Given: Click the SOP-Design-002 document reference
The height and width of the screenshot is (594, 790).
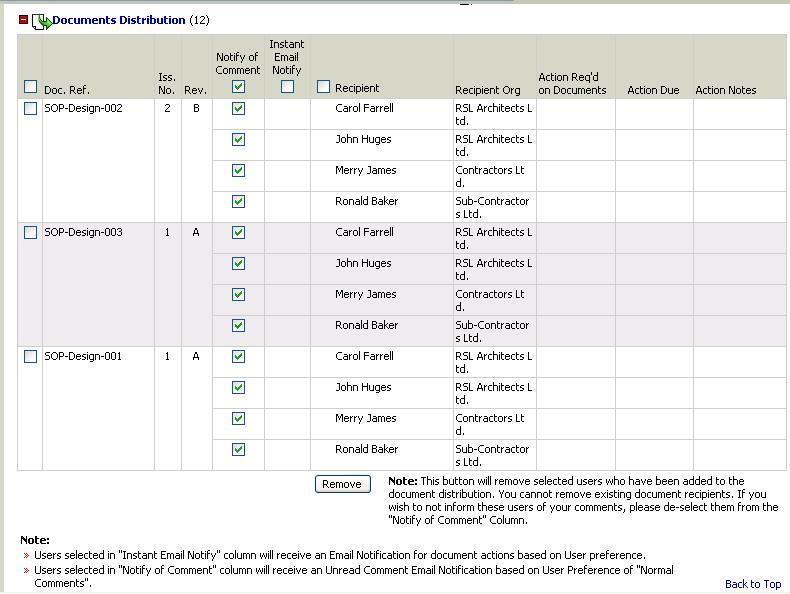Looking at the screenshot, I should [x=83, y=108].
